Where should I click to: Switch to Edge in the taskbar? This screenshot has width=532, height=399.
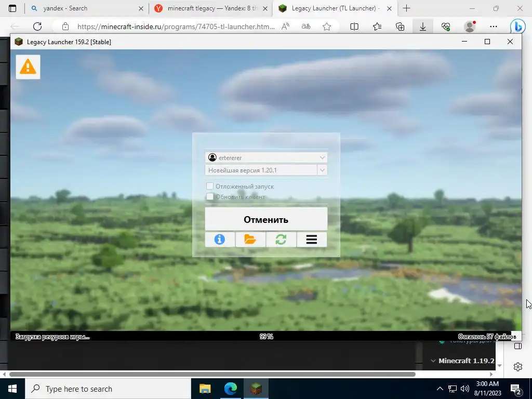pyautogui.click(x=231, y=389)
